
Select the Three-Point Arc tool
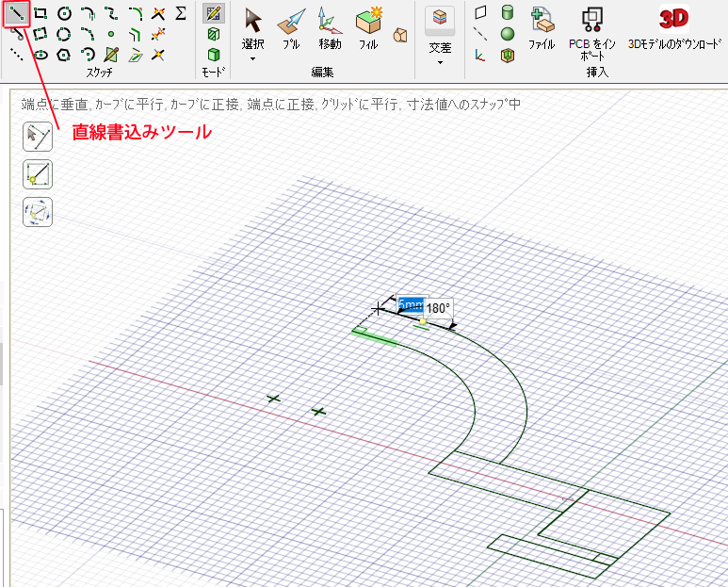click(x=88, y=34)
